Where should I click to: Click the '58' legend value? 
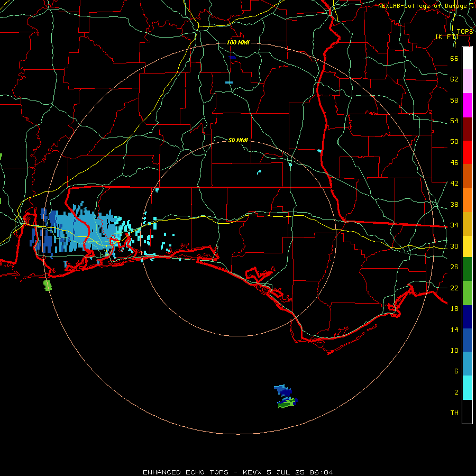tap(454, 100)
